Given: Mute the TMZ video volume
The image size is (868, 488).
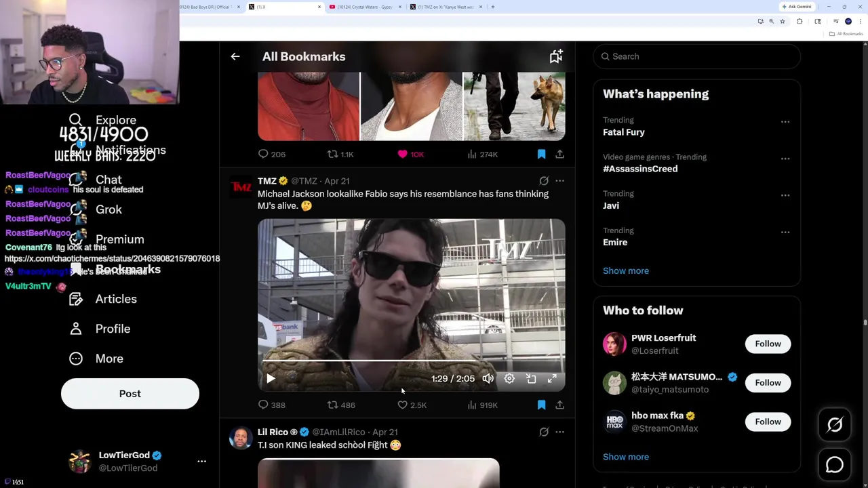Looking at the screenshot, I should pyautogui.click(x=488, y=379).
